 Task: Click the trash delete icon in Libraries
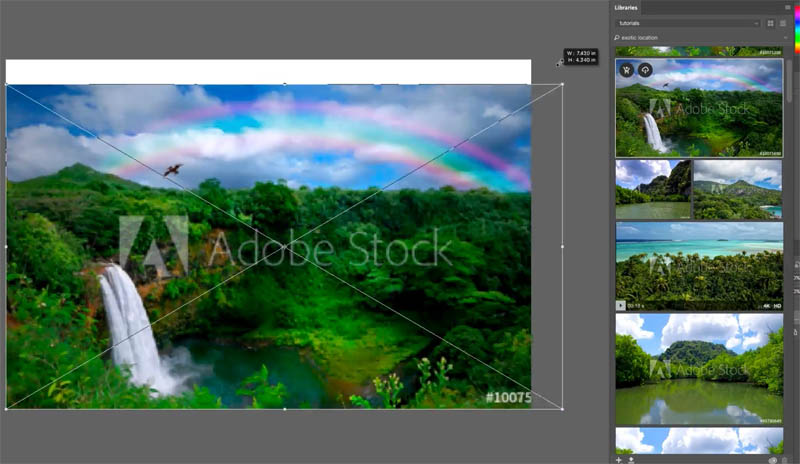coord(785,460)
